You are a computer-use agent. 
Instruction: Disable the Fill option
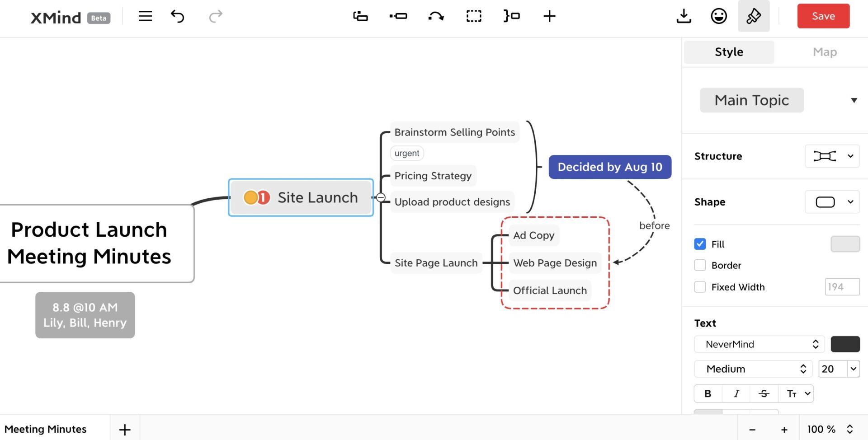click(700, 244)
